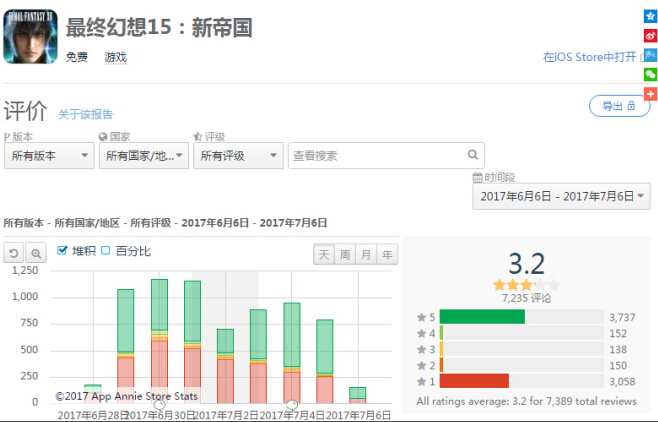Click the Final Fantasy XV app icon
This screenshot has height=422, width=658.
point(30,36)
